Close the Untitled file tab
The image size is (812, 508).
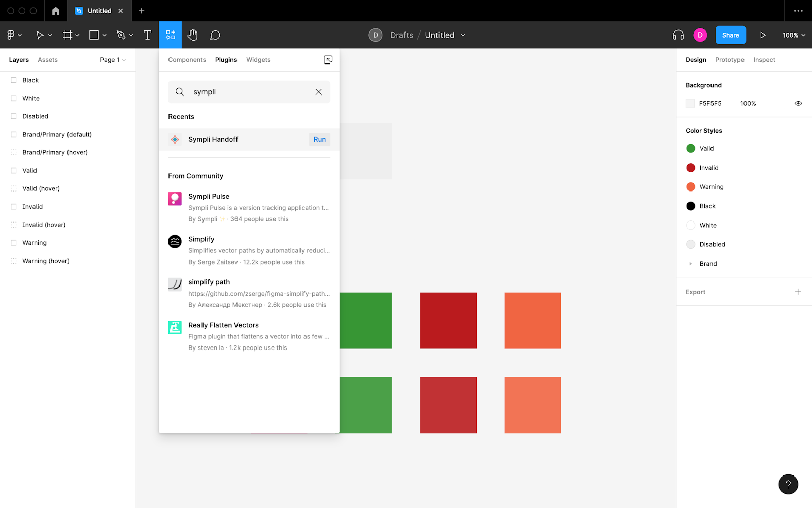click(x=121, y=11)
